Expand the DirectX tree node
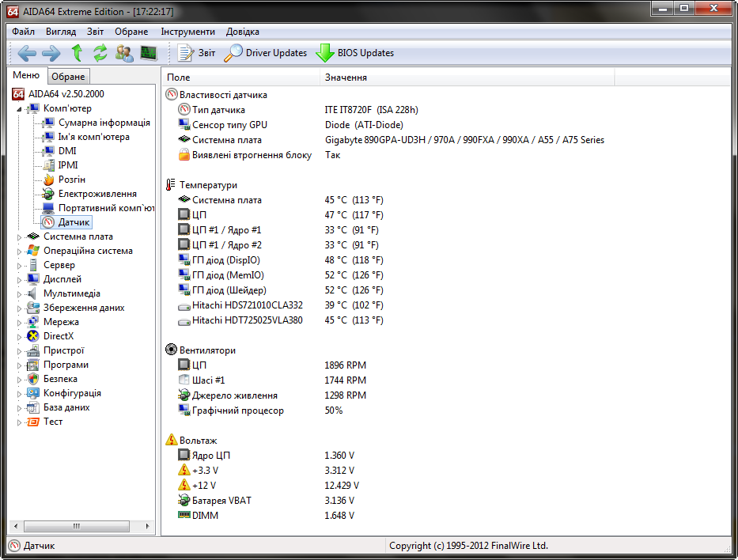The image size is (738, 560). pyautogui.click(x=19, y=336)
